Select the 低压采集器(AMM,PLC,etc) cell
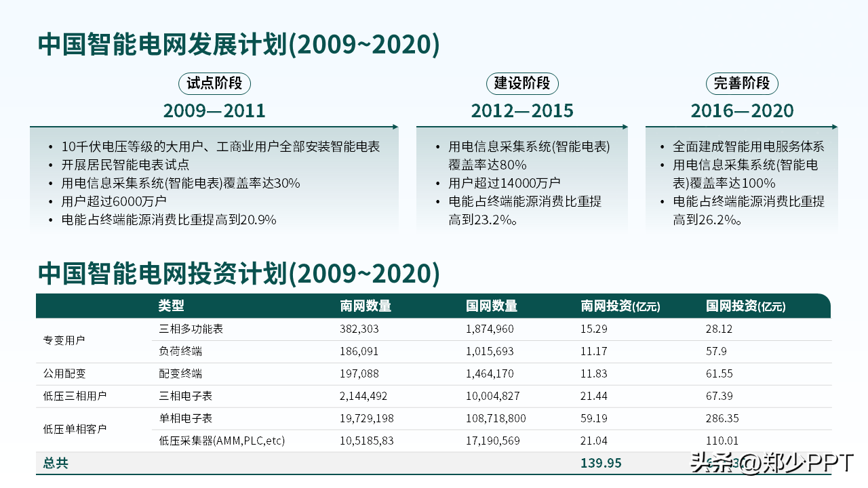Screen dimensions: 868x488 (x=222, y=441)
